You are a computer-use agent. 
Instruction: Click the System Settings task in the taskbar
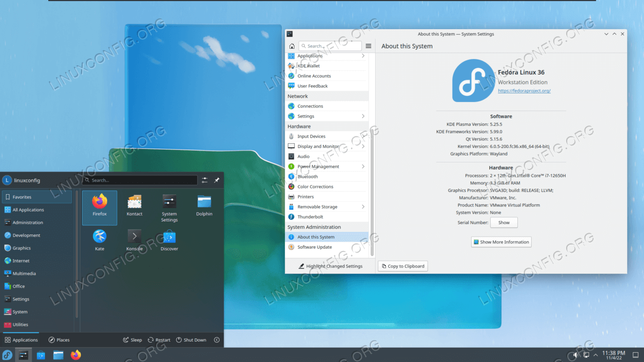(24, 355)
